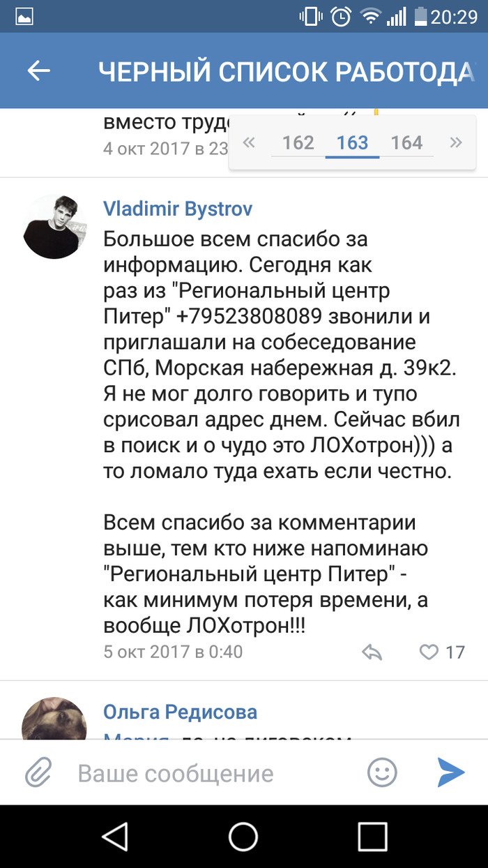Reply to Vladimir Bystrov's comment

tap(373, 652)
